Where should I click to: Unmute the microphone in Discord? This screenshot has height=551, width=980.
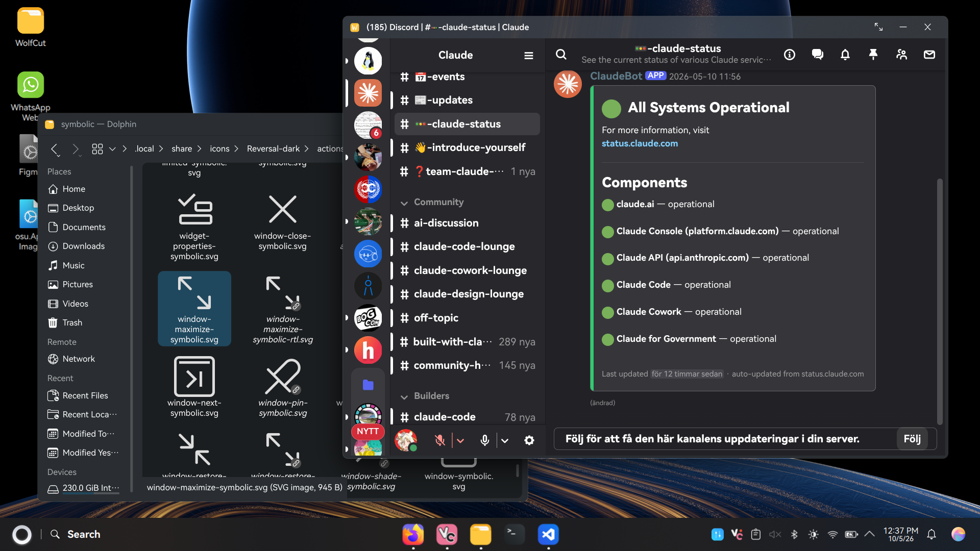click(x=439, y=440)
